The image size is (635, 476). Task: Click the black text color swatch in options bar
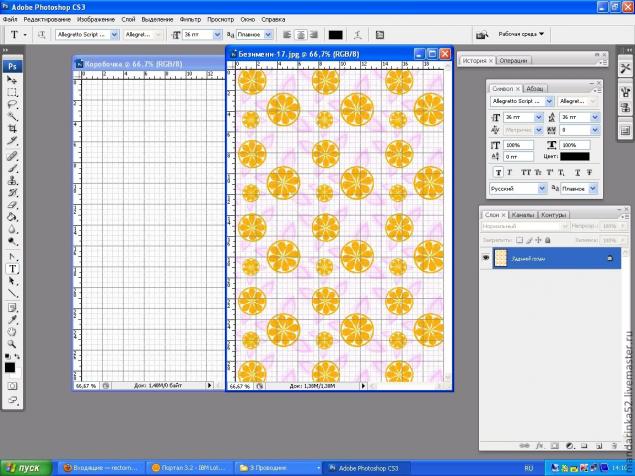[335, 34]
